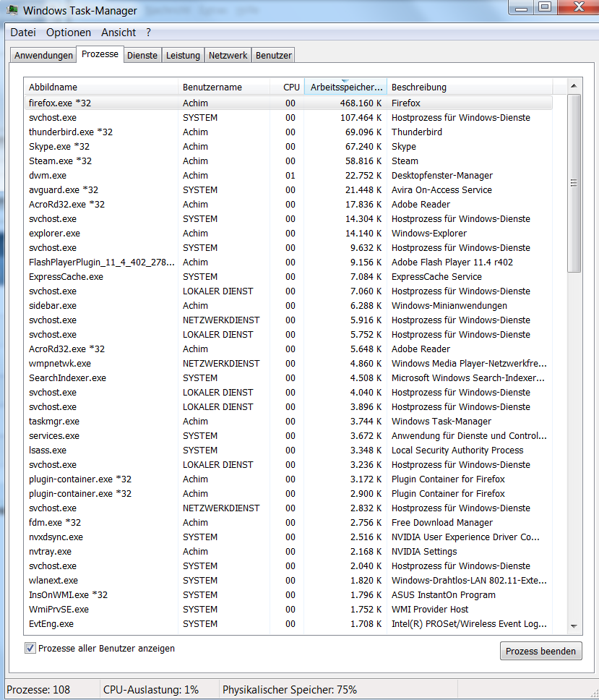The height and width of the screenshot is (700, 599).
Task: Click the Task-Manager title bar icon
Action: pos(12,10)
